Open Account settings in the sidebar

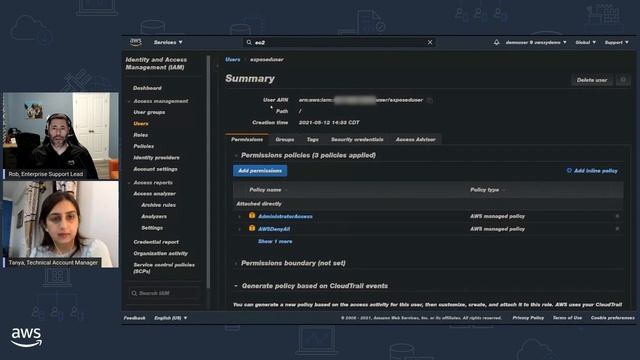[x=156, y=169]
